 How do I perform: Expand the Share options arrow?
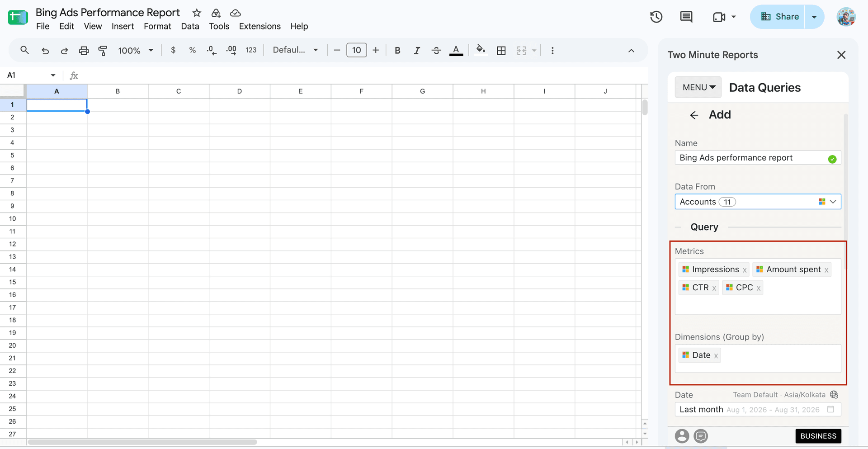[x=814, y=17]
